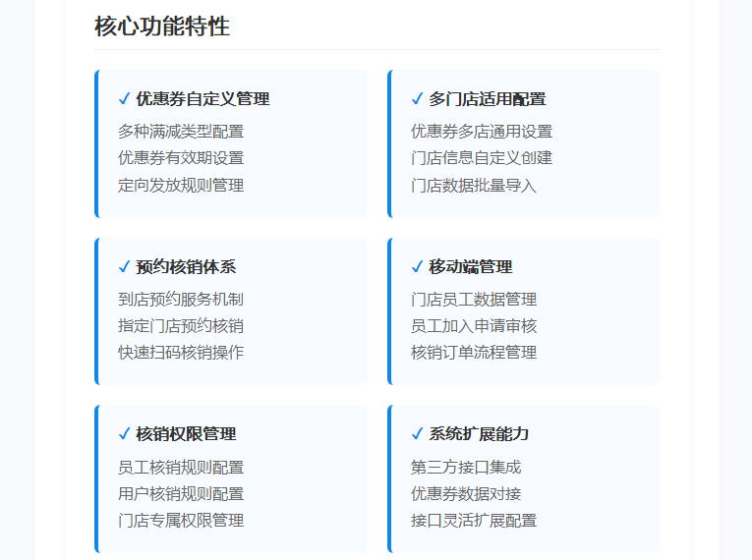Select the text 定向发放规则管理
Image resolution: width=752 pixels, height=560 pixels.
tap(181, 185)
